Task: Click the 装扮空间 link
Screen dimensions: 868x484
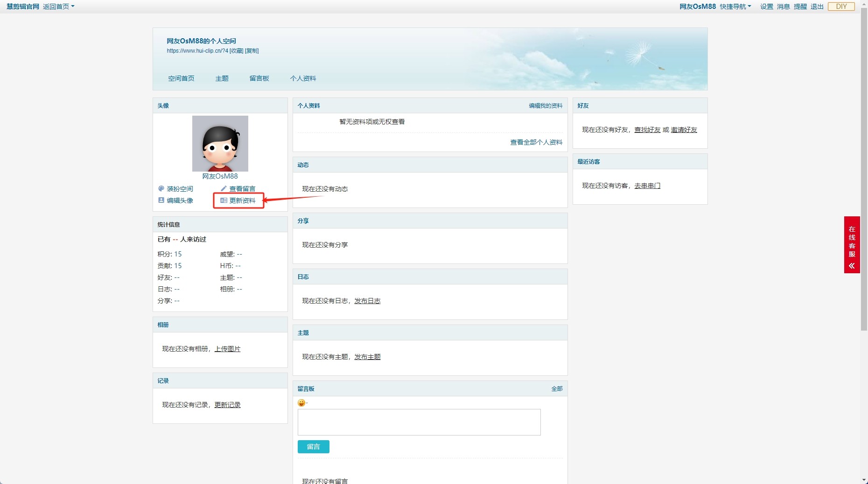Action: click(180, 189)
